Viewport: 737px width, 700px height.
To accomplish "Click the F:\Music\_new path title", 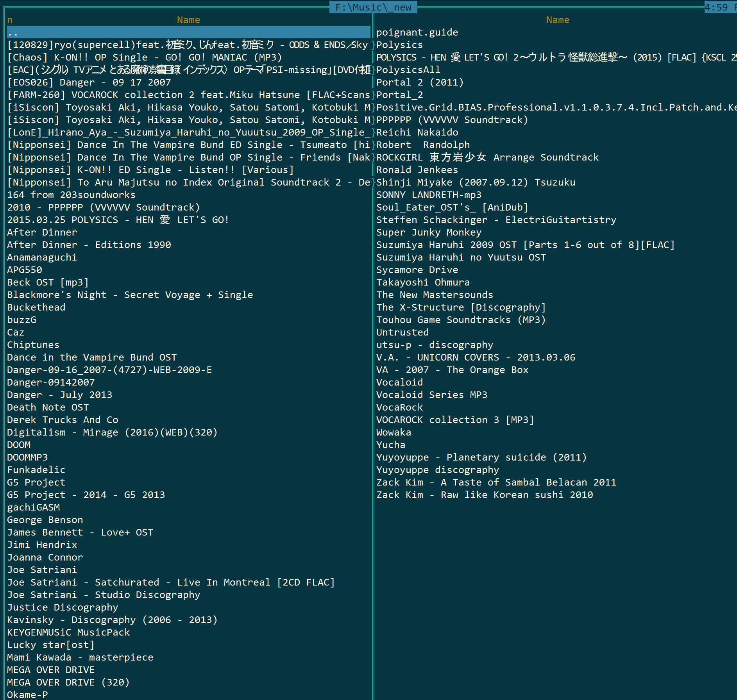I will coord(373,7).
